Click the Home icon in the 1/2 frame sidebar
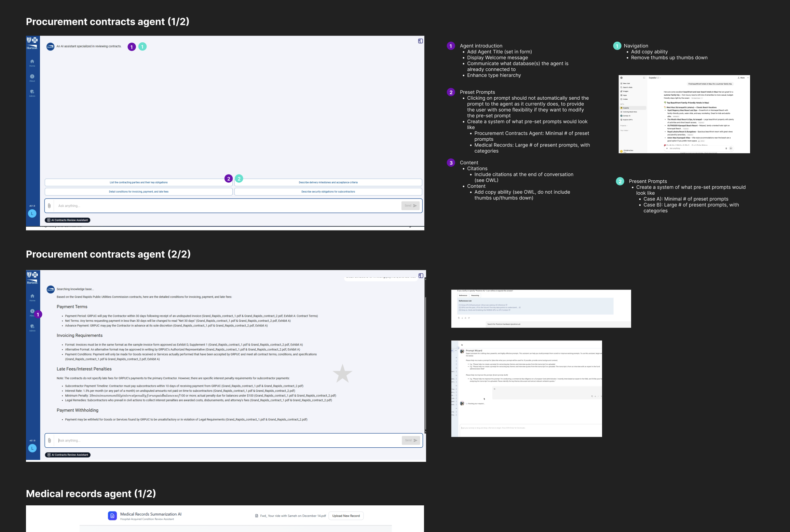Viewport: 790px width, 532px height. click(x=32, y=61)
